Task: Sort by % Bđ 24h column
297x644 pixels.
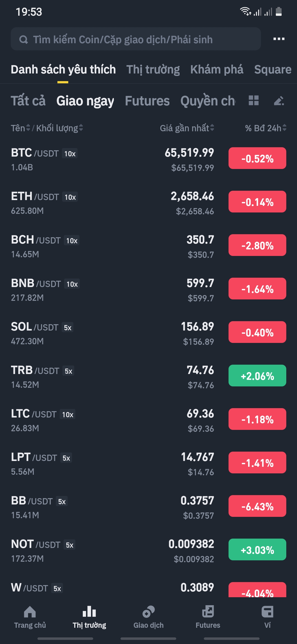Action: point(265,128)
